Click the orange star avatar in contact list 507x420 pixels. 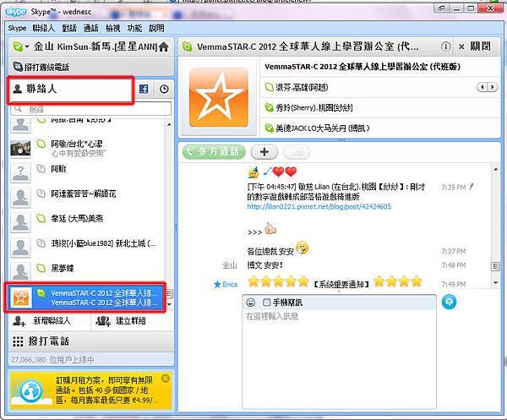point(21,297)
